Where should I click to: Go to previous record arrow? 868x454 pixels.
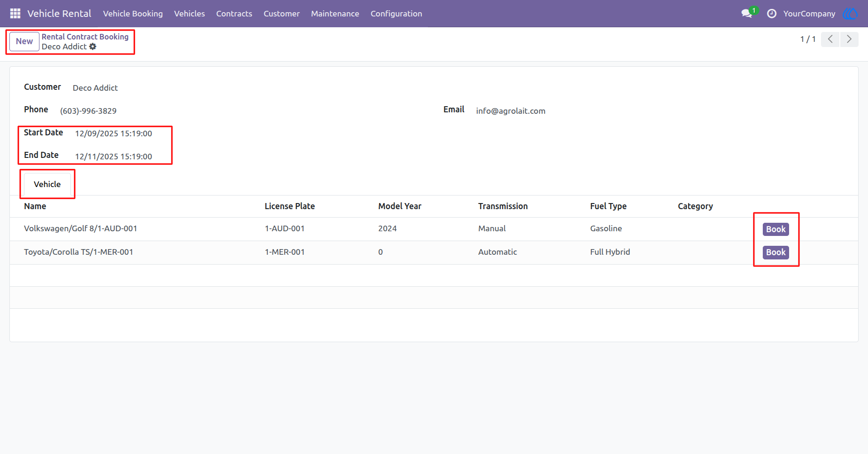click(830, 39)
